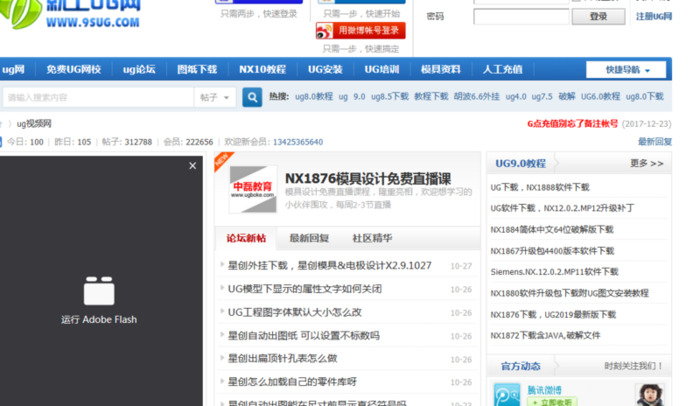Open the 人工充值 navigation item

pos(502,69)
